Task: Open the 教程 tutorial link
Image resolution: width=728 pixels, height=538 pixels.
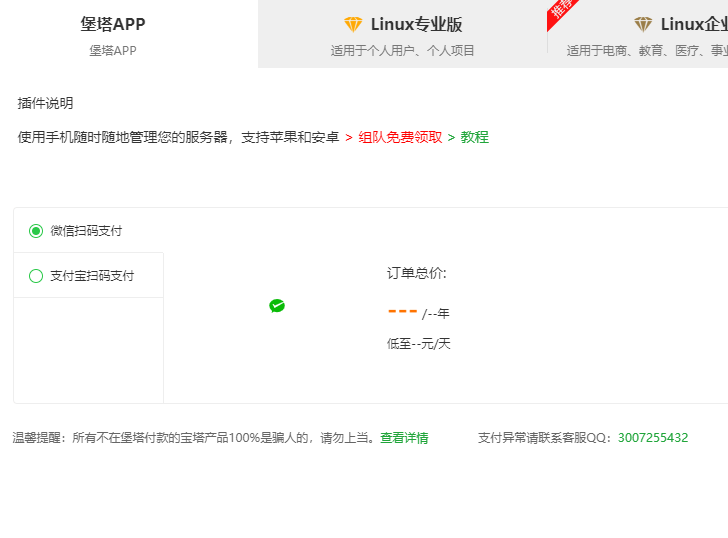Action: point(474,137)
